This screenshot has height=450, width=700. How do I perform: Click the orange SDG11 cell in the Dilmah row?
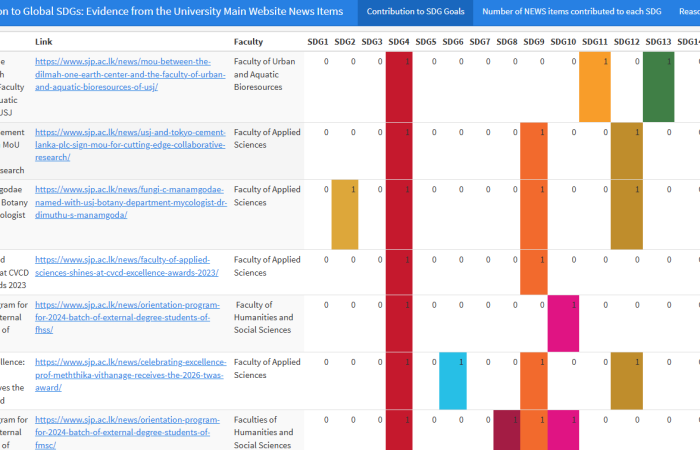click(594, 87)
